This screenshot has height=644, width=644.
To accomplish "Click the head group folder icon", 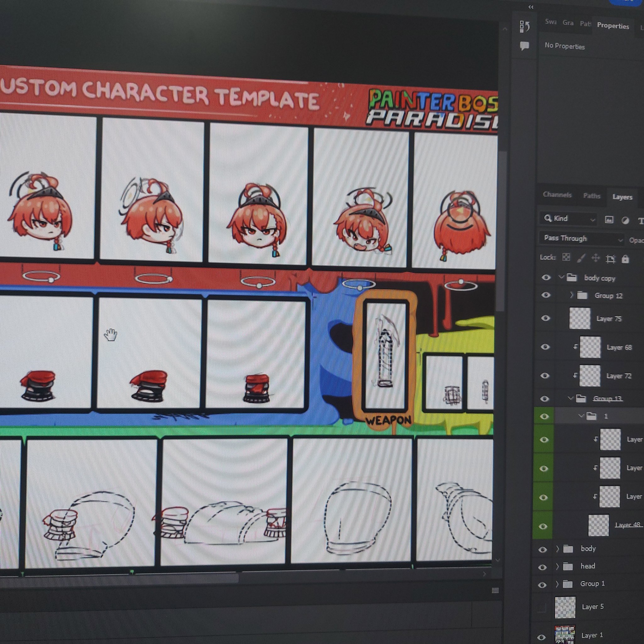I will coord(568,566).
